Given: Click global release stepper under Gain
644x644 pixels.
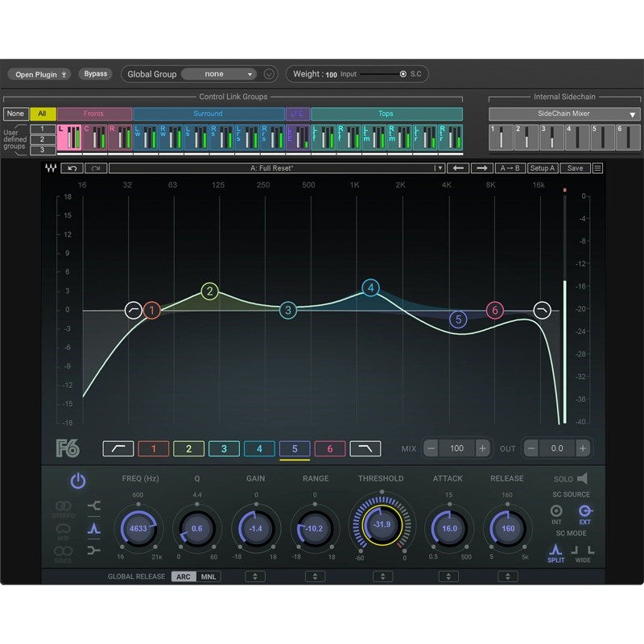Looking at the screenshot, I should (255, 576).
